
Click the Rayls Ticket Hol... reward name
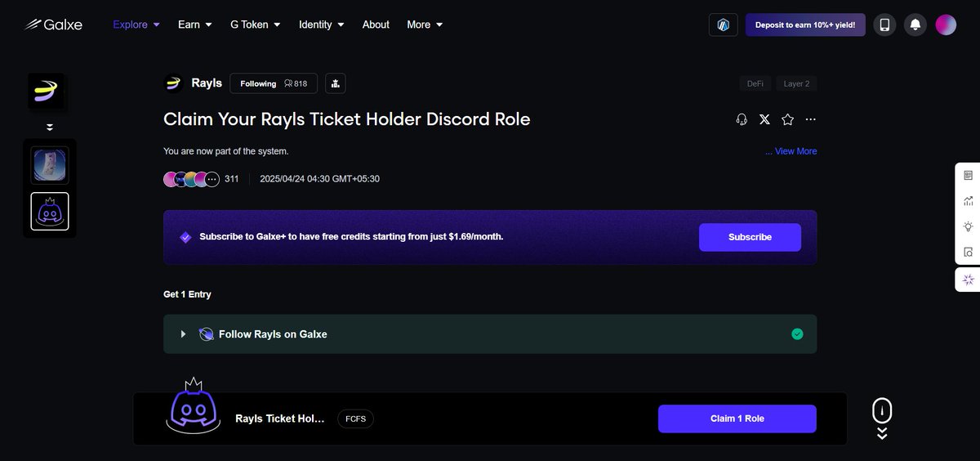[280, 418]
